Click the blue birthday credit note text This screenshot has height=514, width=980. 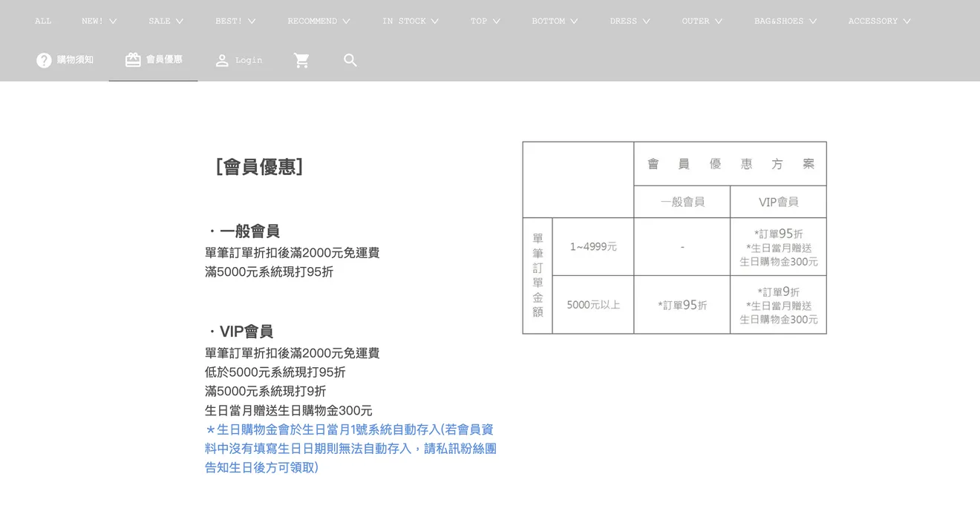pyautogui.click(x=350, y=449)
